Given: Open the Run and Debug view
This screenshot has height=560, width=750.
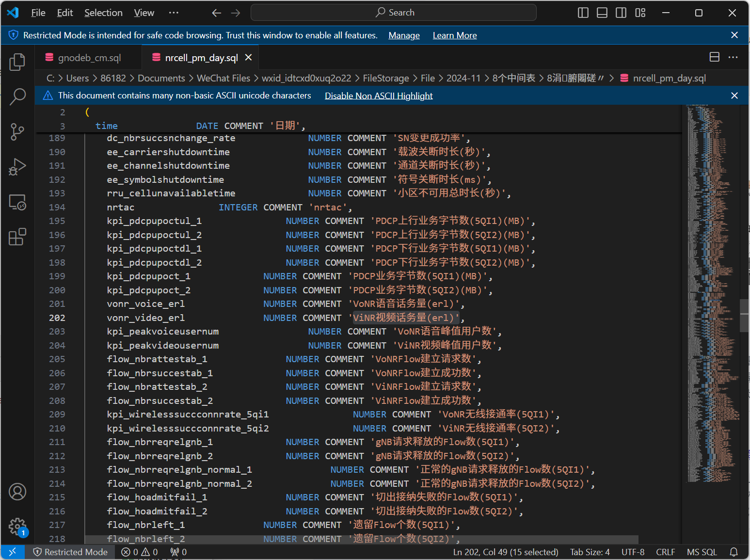Looking at the screenshot, I should click(x=17, y=167).
